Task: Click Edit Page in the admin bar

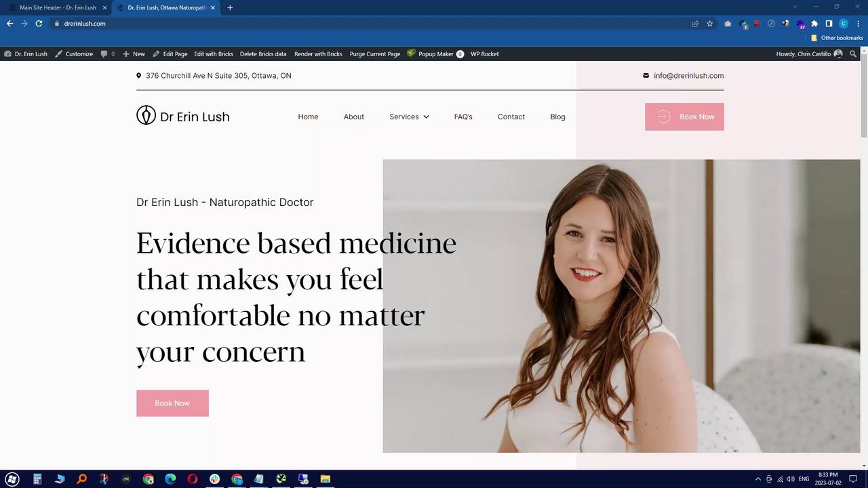Action: pyautogui.click(x=170, y=54)
